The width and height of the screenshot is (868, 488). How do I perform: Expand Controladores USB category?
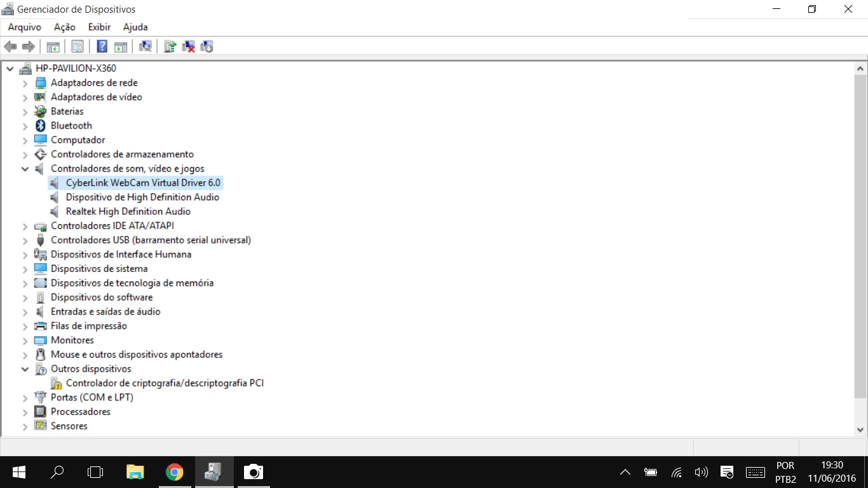[x=25, y=240]
